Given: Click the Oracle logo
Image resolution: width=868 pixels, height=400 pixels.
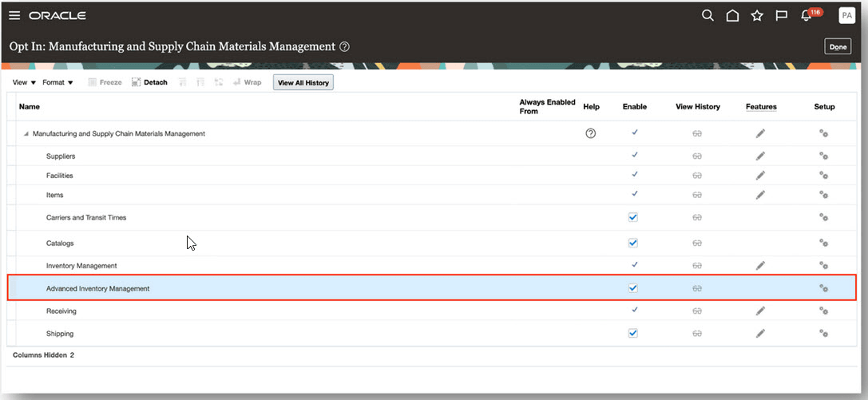Looking at the screenshot, I should tap(57, 15).
